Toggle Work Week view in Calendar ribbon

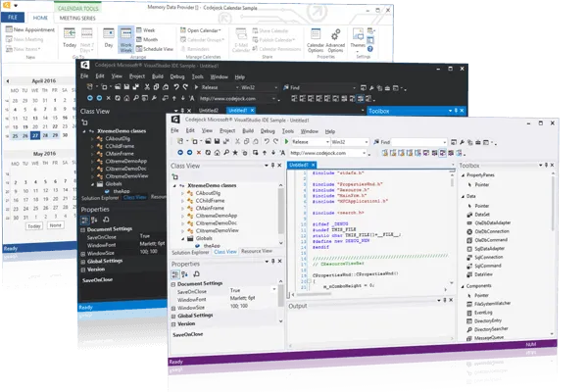click(126, 40)
